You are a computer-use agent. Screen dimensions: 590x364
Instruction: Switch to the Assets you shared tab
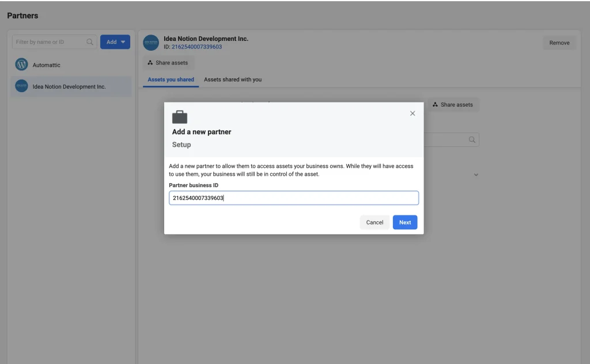(171, 79)
